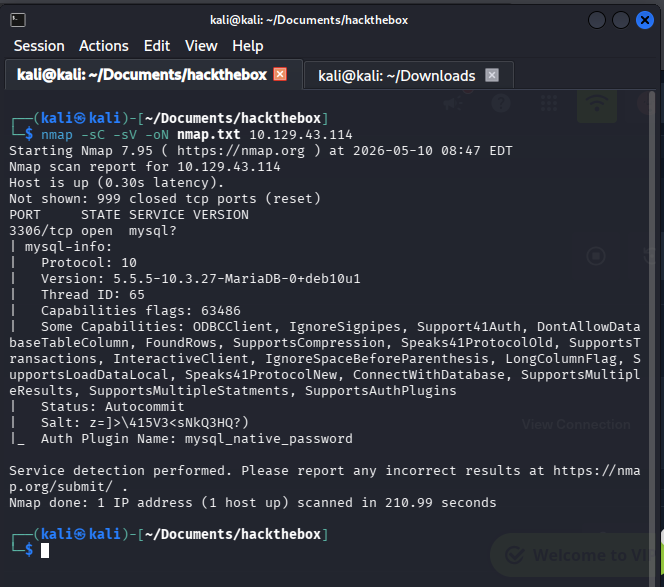Close the ~/Downloads tab with gray X
Viewport: 664px width, 587px height.
coord(492,75)
